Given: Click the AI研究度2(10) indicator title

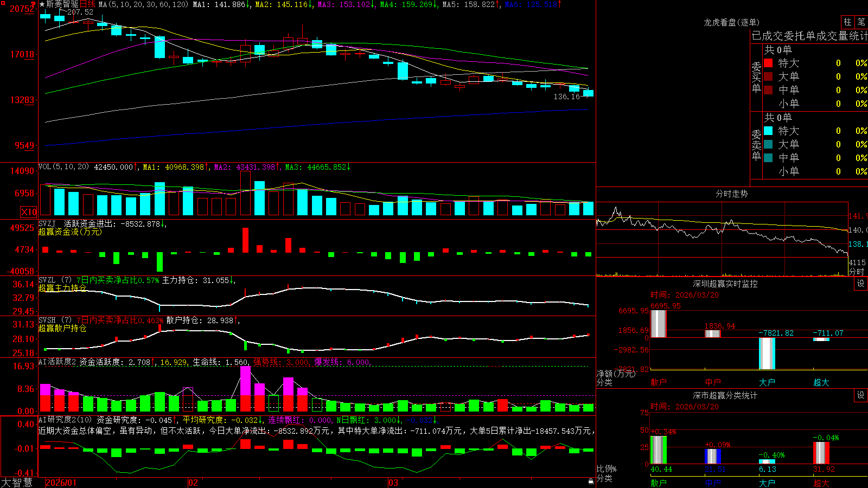Looking at the screenshot, I should pos(65,420).
